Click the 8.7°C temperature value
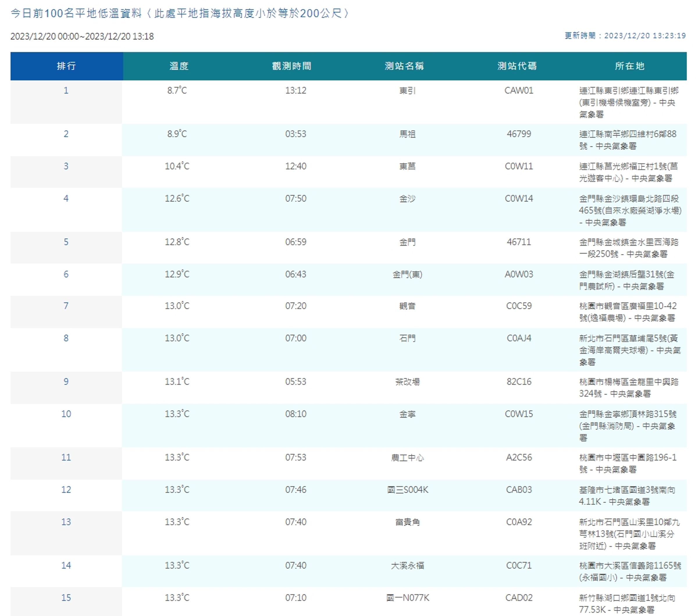The image size is (698, 616). (x=177, y=90)
